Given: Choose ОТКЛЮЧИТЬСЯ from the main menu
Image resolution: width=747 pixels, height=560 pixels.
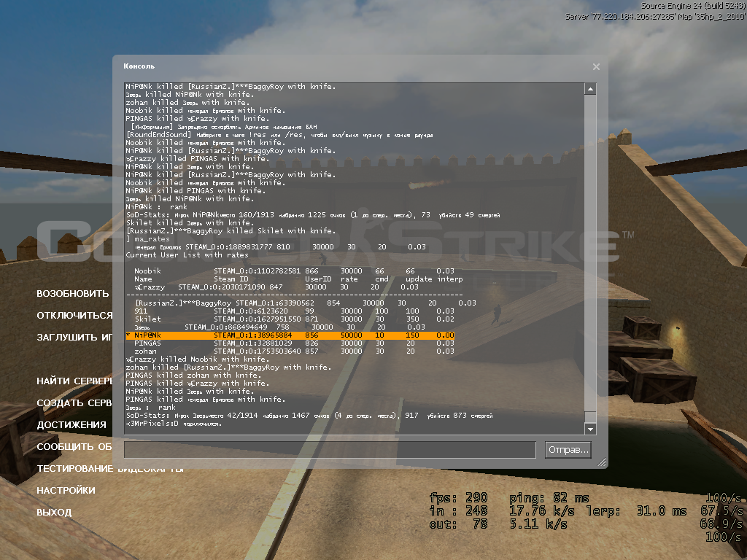Looking at the screenshot, I should (x=75, y=315).
